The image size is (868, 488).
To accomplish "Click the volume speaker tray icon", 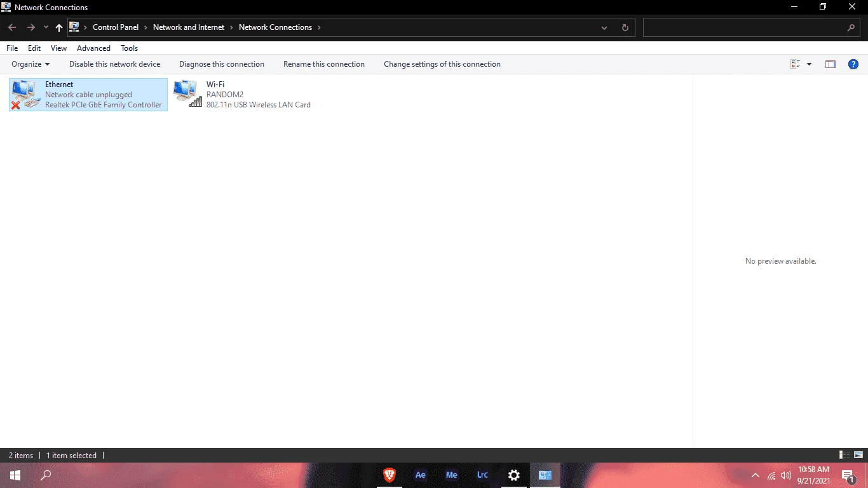I will coord(786,475).
